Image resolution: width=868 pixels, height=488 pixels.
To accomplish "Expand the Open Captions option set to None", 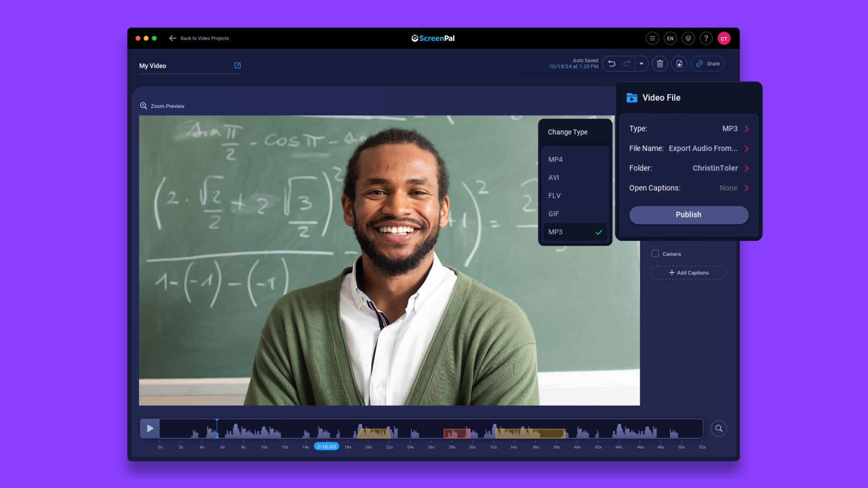I will 746,188.
